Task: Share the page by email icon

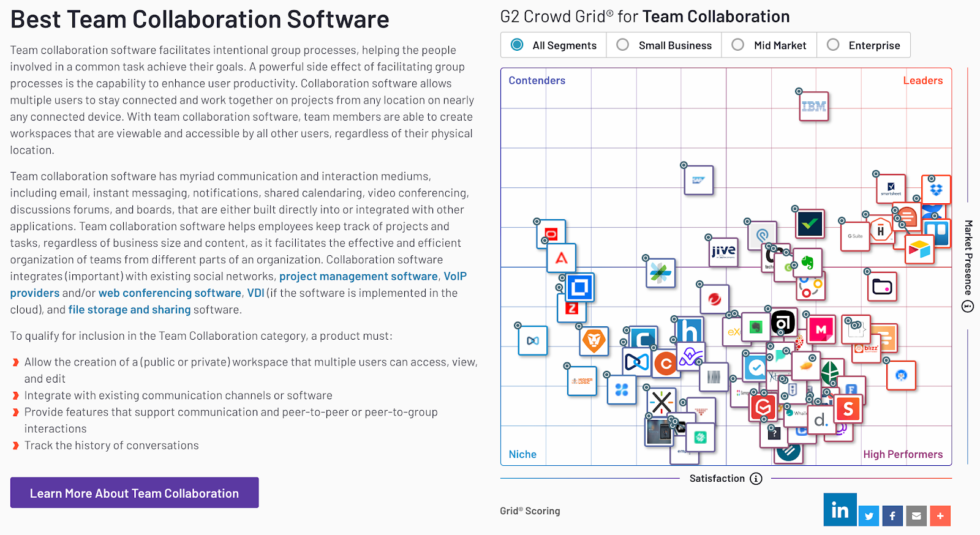Action: click(916, 515)
